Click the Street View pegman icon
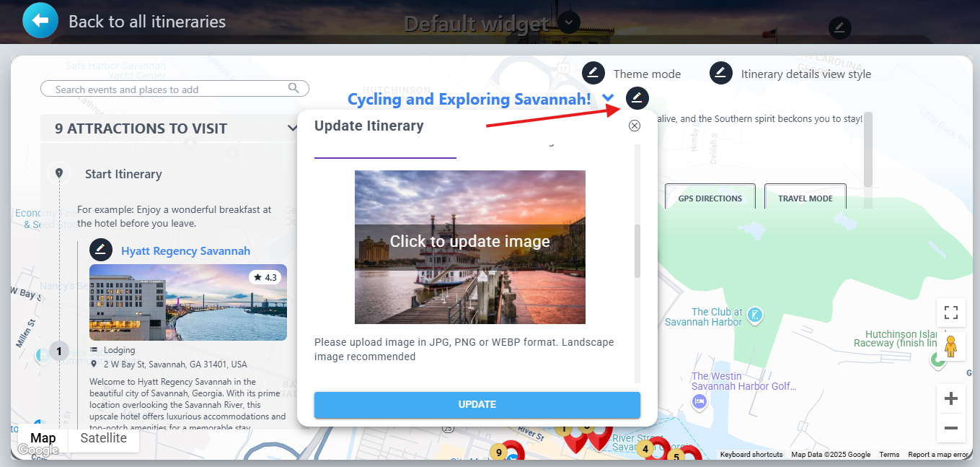The height and width of the screenshot is (467, 980). pyautogui.click(x=951, y=347)
